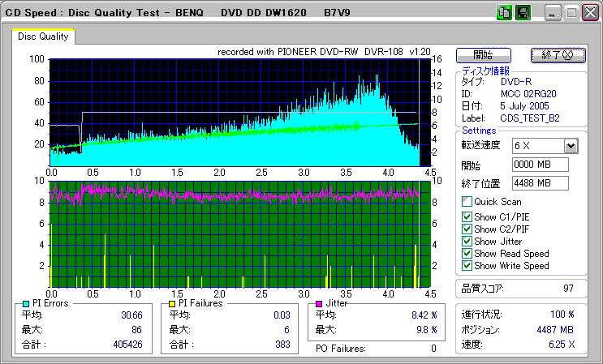Image resolution: width=603 pixels, height=364 pixels.
Task: Click the yellow PI Failures color swatch
Action: pyautogui.click(x=171, y=303)
